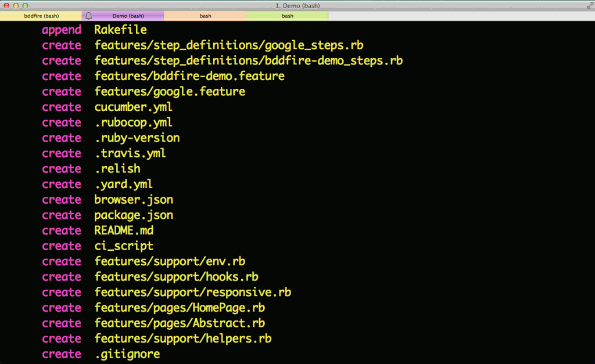
Task: Click features/google.feature path in the output
Action: pyautogui.click(x=170, y=92)
